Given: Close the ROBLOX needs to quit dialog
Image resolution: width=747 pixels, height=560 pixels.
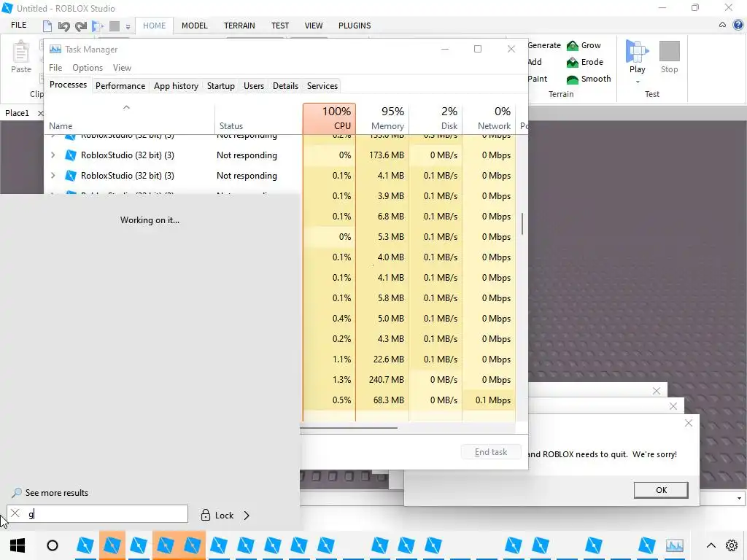Looking at the screenshot, I should coord(688,423).
